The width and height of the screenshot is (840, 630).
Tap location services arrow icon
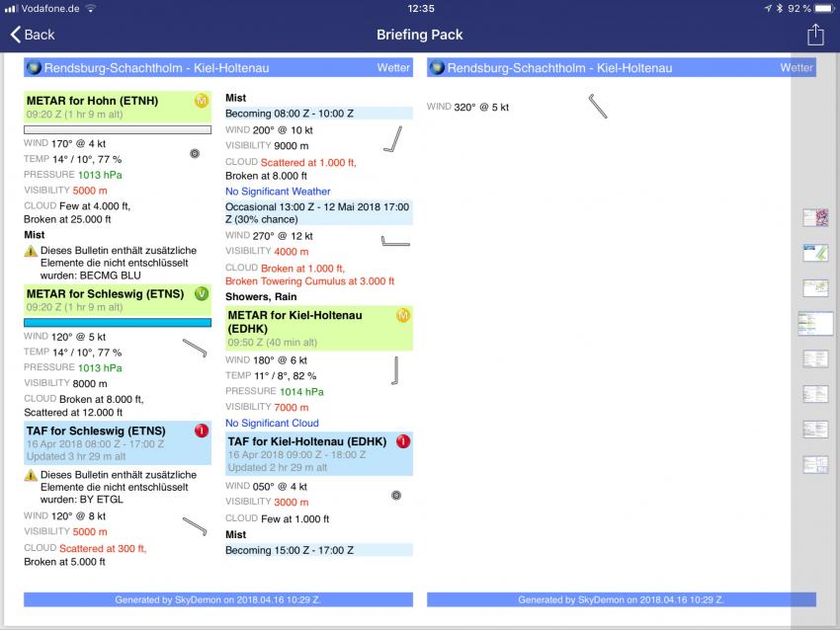(x=768, y=8)
